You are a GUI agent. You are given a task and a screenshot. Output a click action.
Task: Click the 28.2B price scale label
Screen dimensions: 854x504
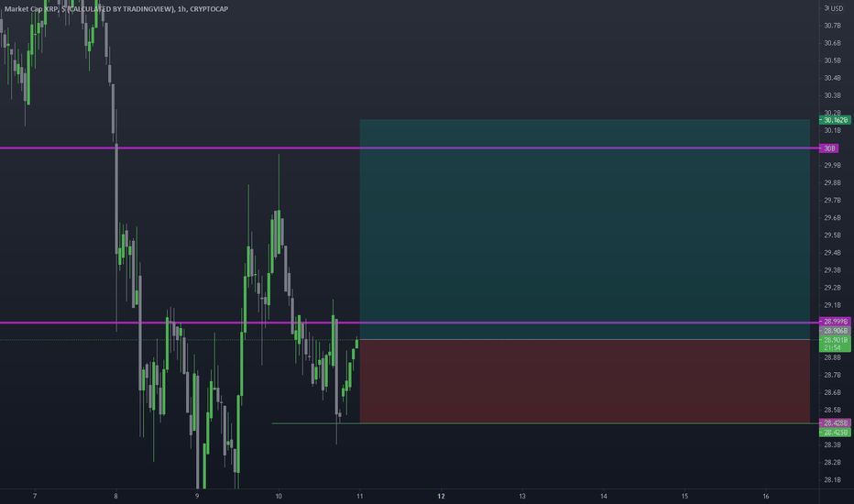pos(832,462)
